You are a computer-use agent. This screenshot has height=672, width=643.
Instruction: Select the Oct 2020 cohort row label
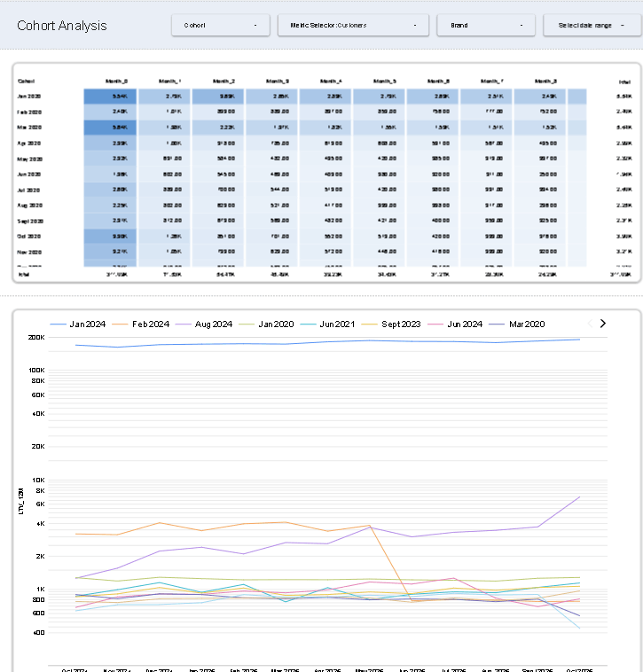(x=28, y=237)
